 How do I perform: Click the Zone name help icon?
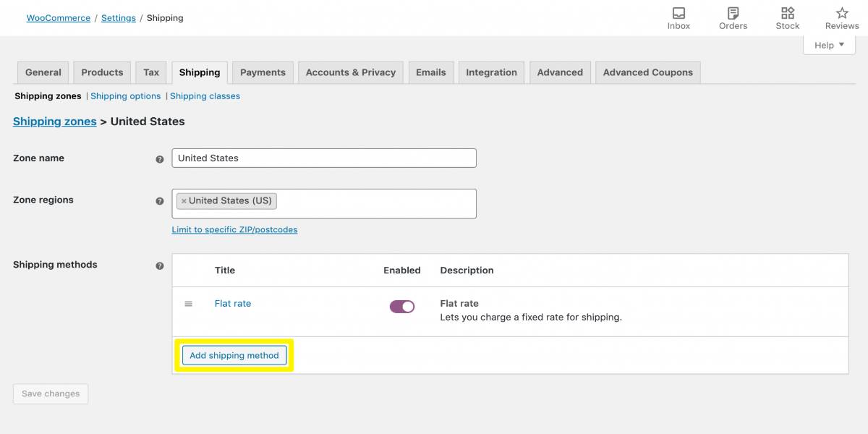[160, 159]
